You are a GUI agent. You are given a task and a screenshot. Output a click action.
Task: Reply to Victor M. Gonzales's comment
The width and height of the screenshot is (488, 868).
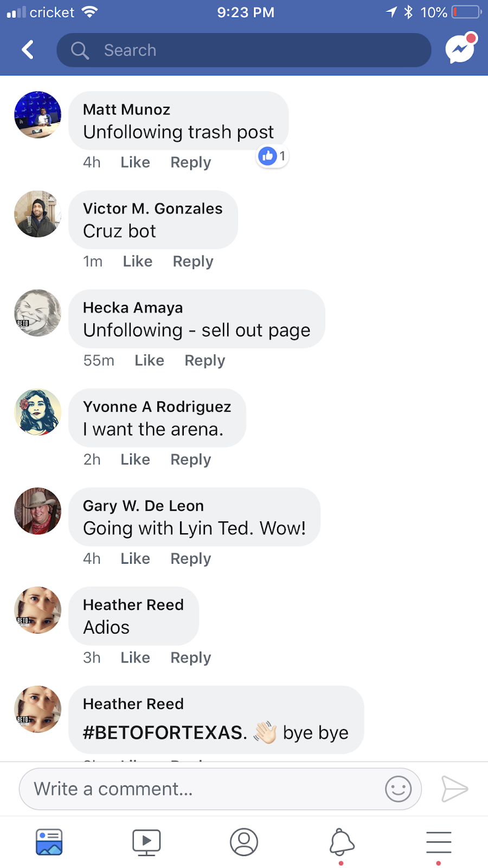tap(193, 261)
